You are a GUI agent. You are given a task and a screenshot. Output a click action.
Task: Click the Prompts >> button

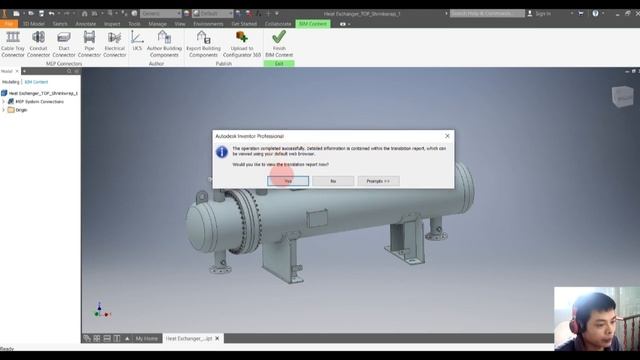tap(378, 181)
